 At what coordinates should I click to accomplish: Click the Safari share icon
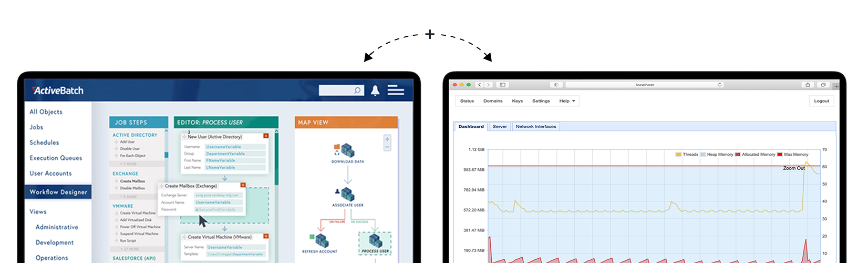pyautogui.click(x=808, y=85)
